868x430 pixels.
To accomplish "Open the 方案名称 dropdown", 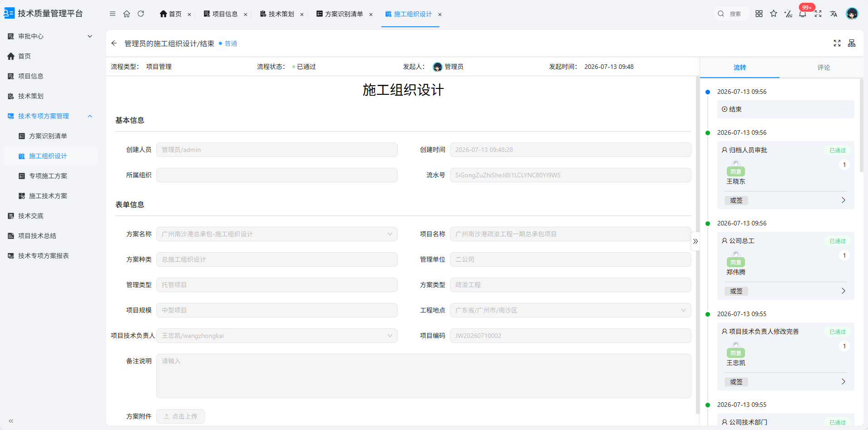I will coord(277,234).
